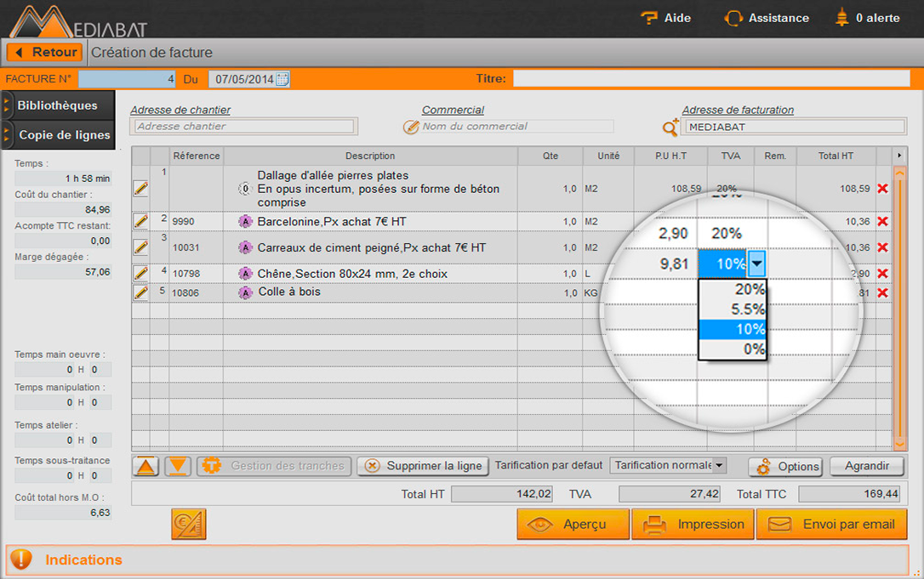Select 5.5% in the open TVA list
The width and height of the screenshot is (924, 579).
(733, 309)
